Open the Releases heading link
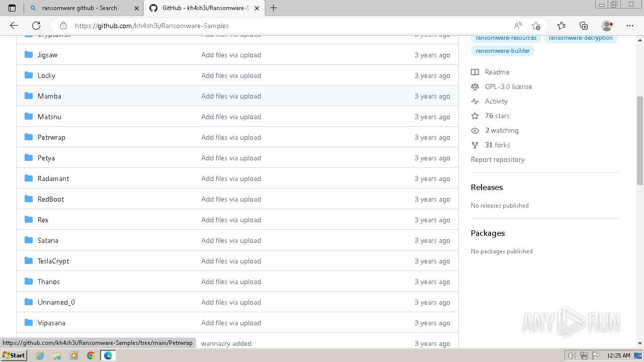Viewport: 644px width, 362px height. pos(487,187)
